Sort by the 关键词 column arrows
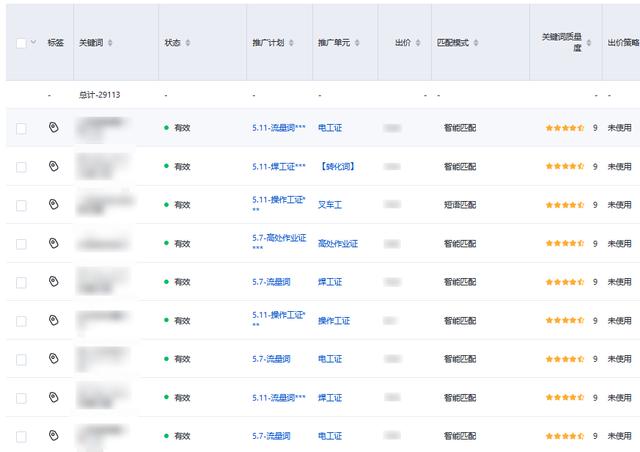 pos(110,43)
